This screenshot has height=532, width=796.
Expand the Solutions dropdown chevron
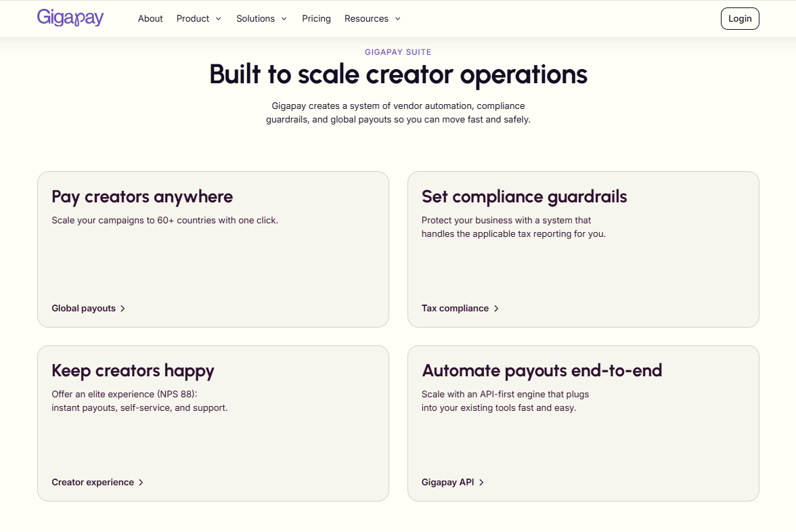(284, 19)
